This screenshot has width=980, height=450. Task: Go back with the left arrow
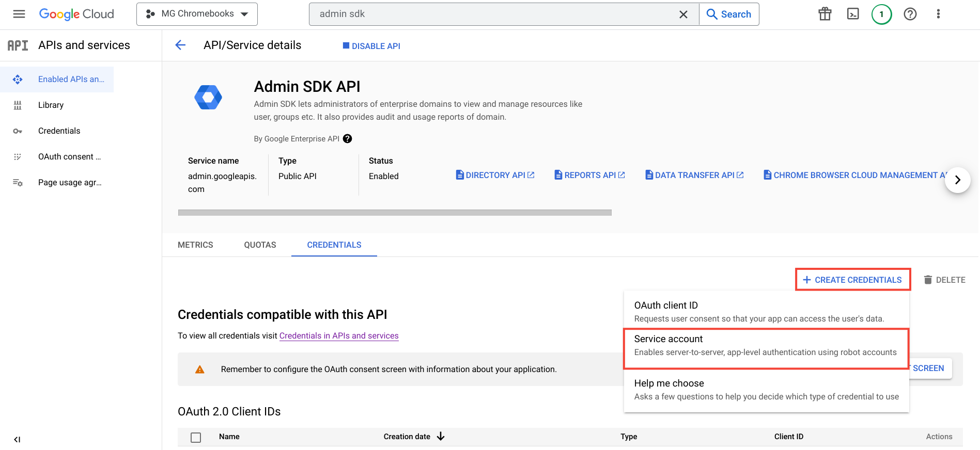(180, 45)
